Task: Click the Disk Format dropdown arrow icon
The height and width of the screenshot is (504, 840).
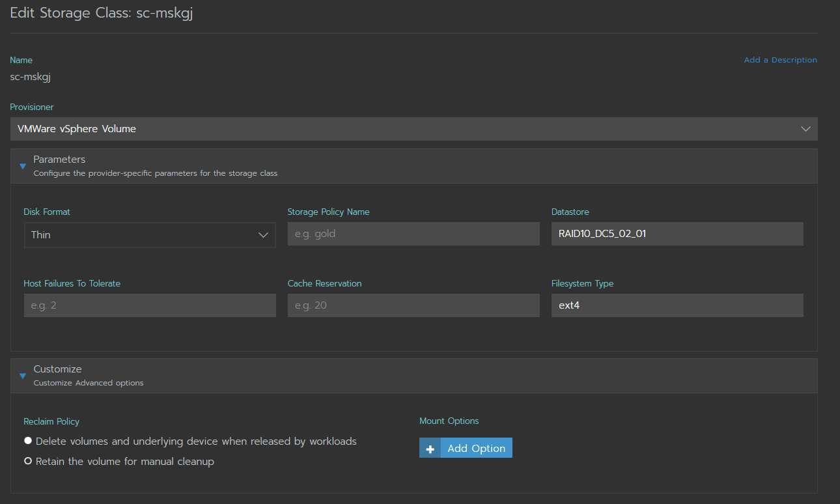Action: point(263,234)
